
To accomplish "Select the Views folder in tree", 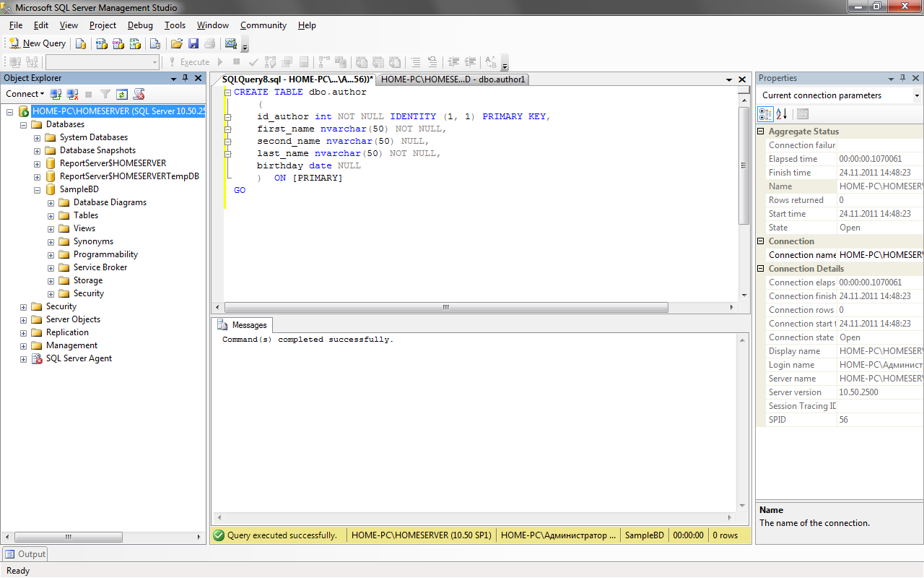I will [84, 228].
